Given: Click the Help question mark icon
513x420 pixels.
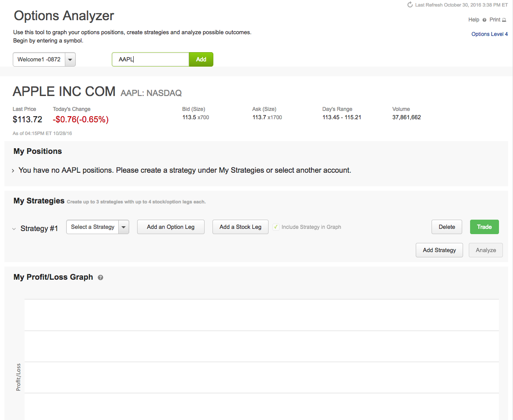Looking at the screenshot, I should coord(484,20).
